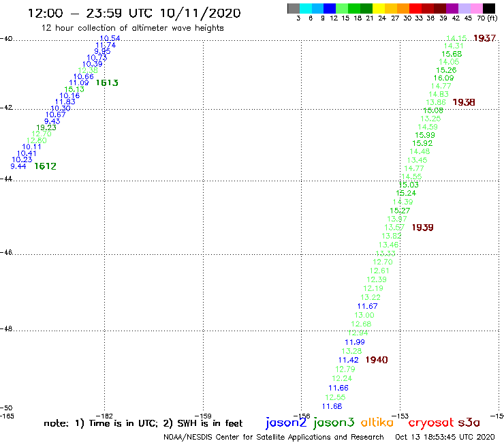Click the 9.43 wave height value
Viewport: 504px width, 443px height.
coord(52,121)
